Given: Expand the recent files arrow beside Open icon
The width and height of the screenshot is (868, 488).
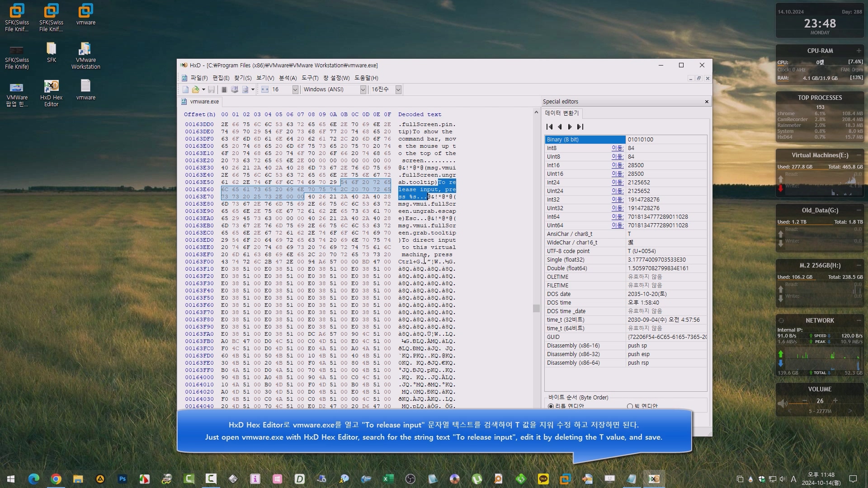Looking at the screenshot, I should [203, 89].
